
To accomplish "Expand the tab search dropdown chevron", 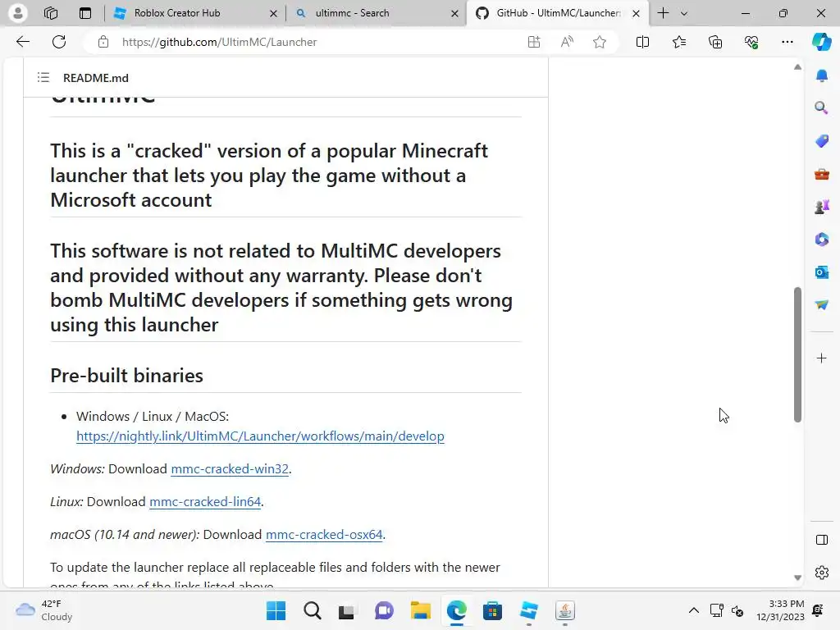I will coord(683,13).
